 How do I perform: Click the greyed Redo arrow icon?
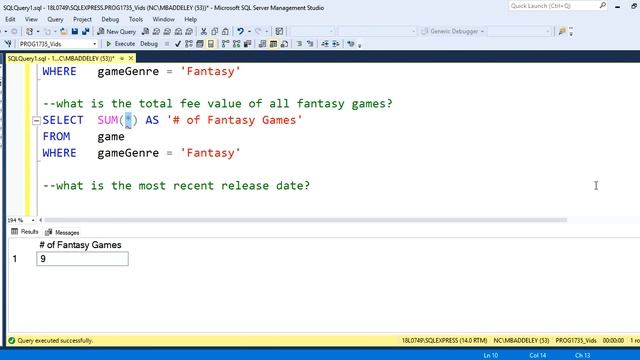point(258,31)
